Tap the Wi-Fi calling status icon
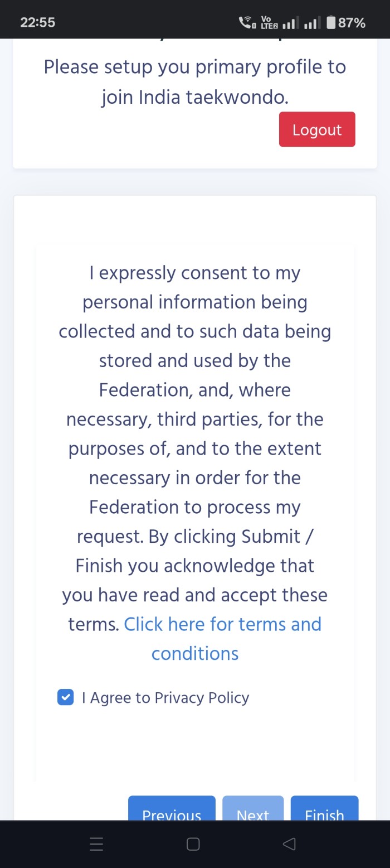Viewport: 390px width, 868px height. click(246, 22)
